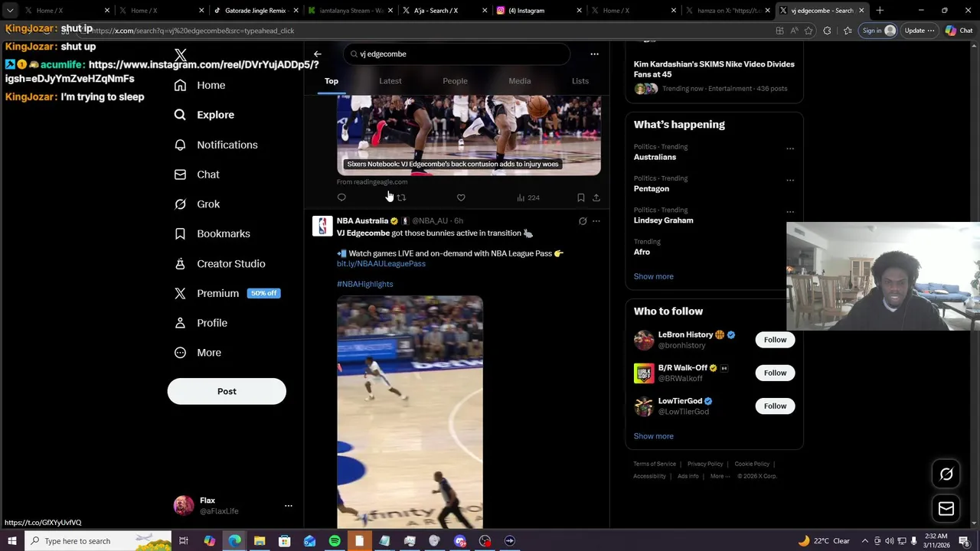Open Home in the X sidebar
This screenshot has height=551, width=980.
point(200,85)
